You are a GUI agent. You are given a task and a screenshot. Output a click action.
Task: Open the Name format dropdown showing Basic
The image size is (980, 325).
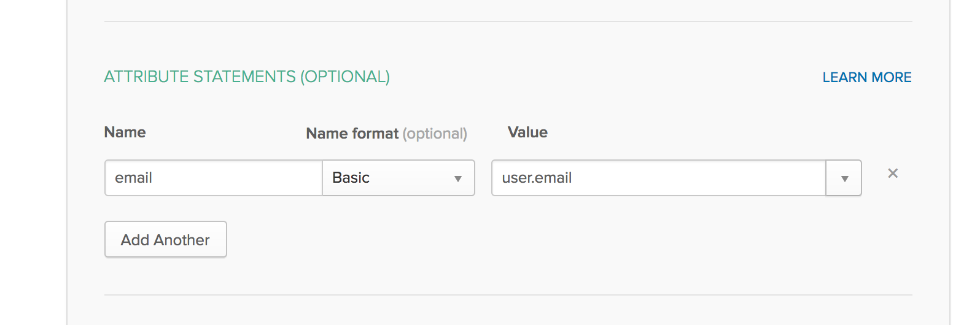[x=399, y=178]
